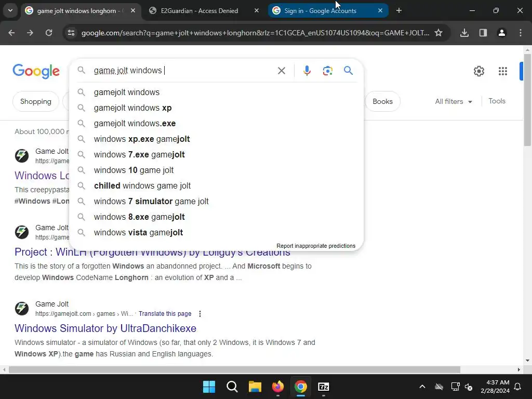Image resolution: width=532 pixels, height=399 pixels.
Task: Open Chrome downloads
Action: (x=464, y=33)
